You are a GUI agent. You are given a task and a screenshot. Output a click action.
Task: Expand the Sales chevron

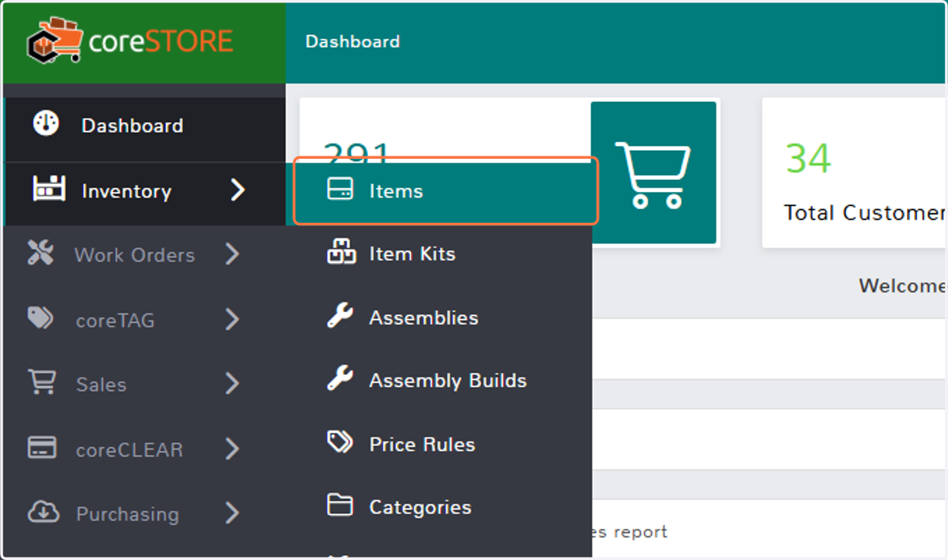pyautogui.click(x=231, y=384)
